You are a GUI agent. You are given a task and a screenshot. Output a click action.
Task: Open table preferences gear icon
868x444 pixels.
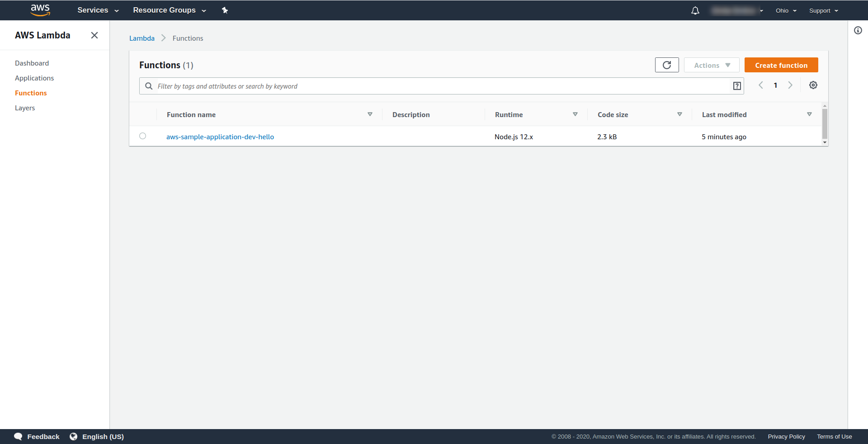[813, 85]
